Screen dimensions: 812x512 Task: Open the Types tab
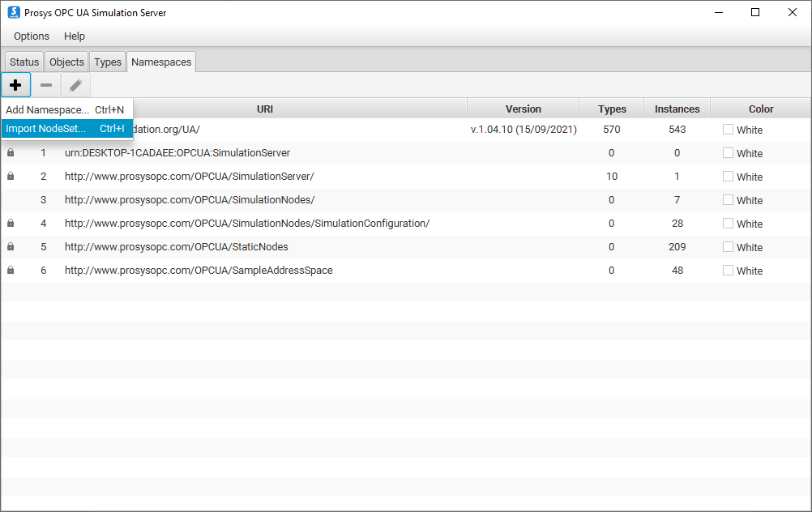pos(108,62)
